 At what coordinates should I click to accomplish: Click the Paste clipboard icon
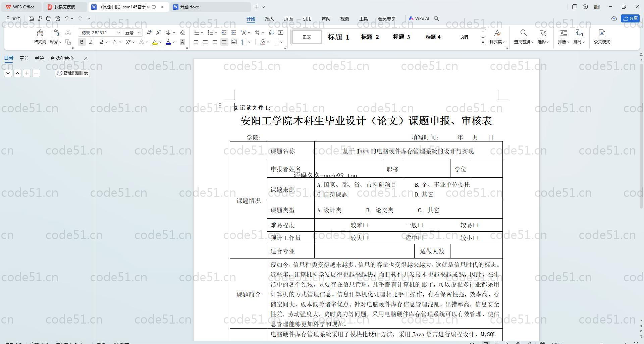[56, 33]
